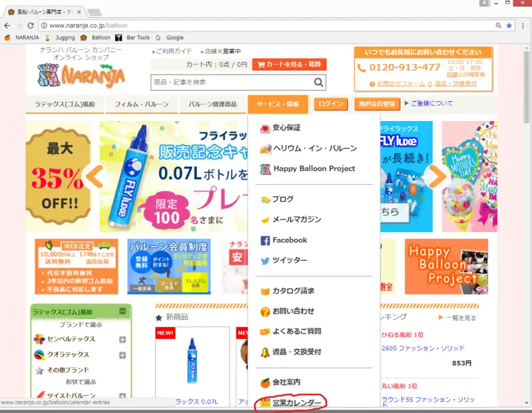Open the WEB注文 shipping info banner
The height and width of the screenshot is (413, 532).
(x=76, y=267)
